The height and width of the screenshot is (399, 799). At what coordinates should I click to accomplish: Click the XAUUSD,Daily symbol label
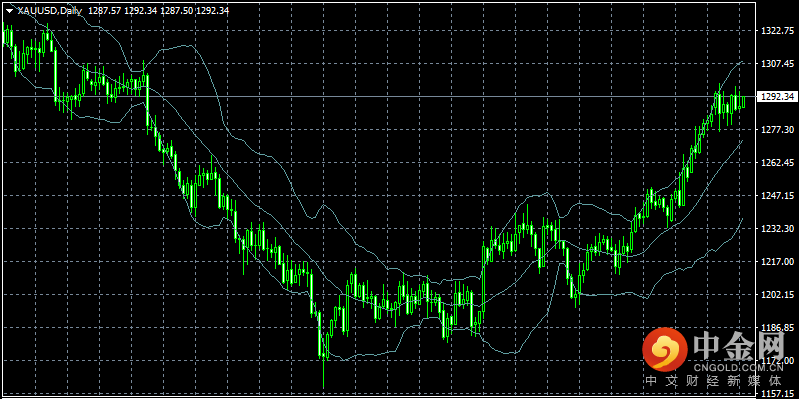click(49, 11)
